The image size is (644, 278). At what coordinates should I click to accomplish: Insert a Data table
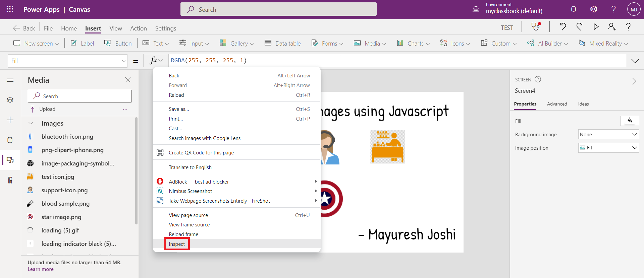point(282,43)
